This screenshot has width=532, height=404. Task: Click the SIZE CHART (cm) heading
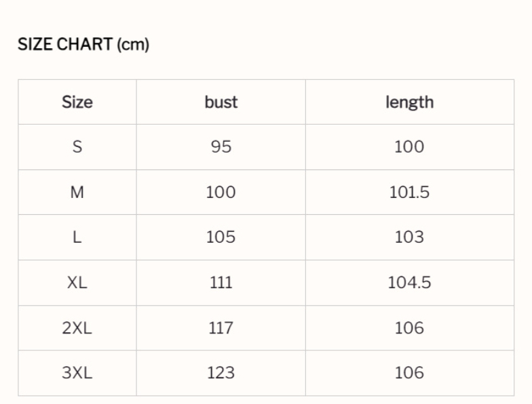coord(83,45)
